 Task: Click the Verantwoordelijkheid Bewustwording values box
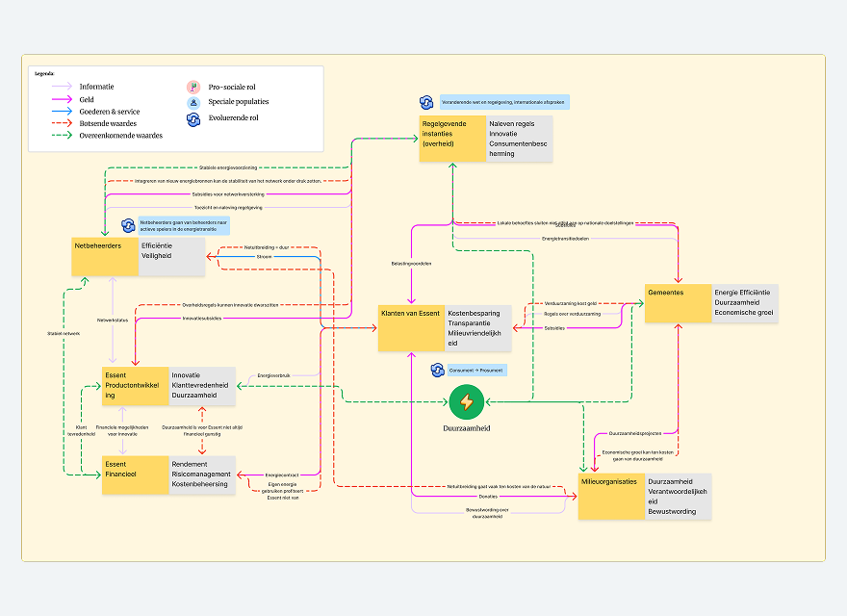pos(678,497)
